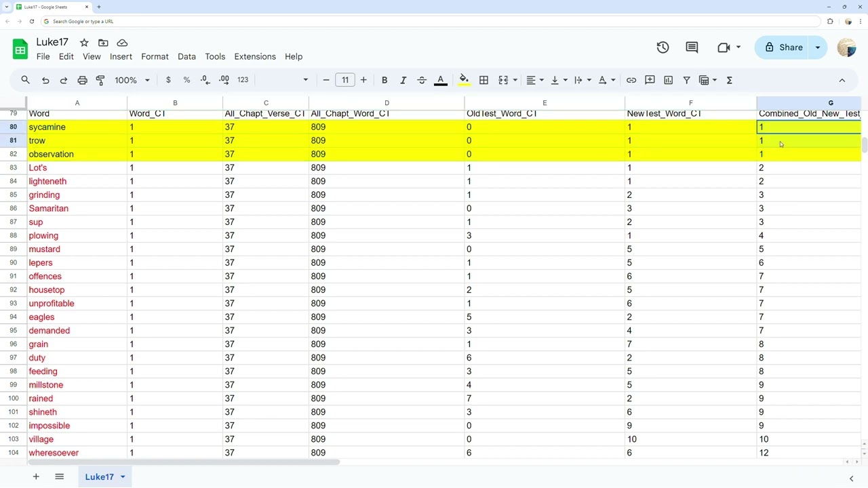Viewport: 868px width, 488px height.
Task: Open the Google account avatar
Action: coord(846,47)
